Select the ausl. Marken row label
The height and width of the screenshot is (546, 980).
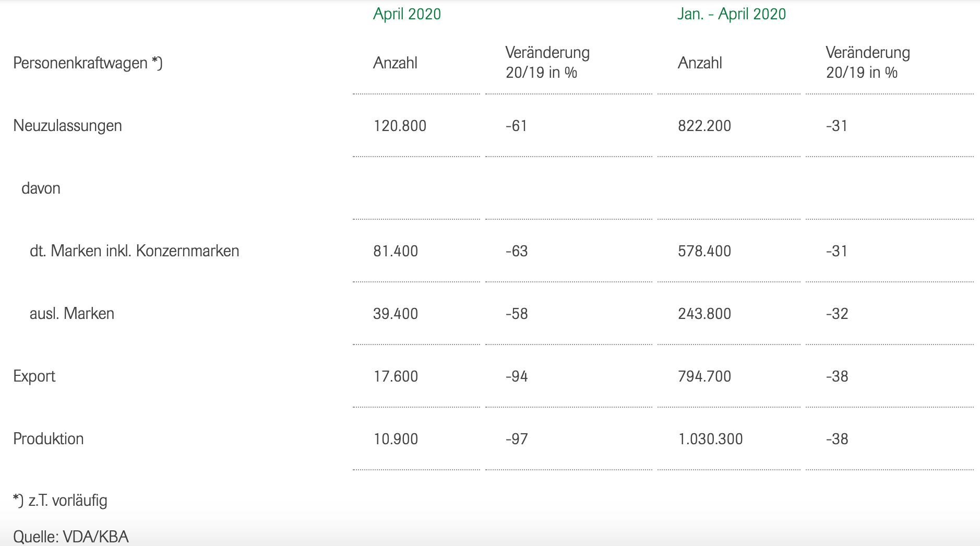(x=72, y=314)
